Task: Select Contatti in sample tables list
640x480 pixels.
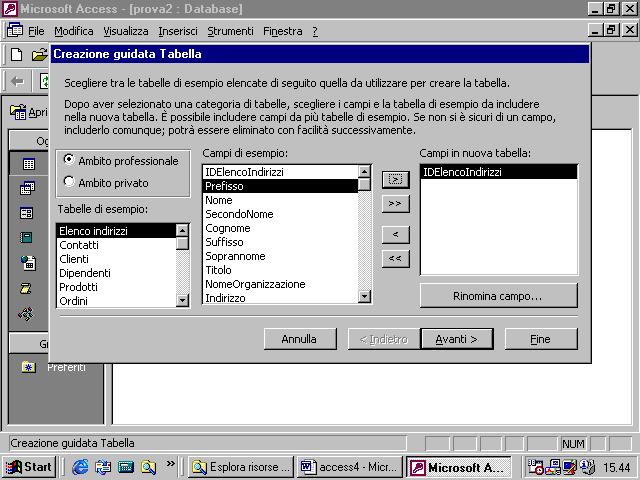Action: 116,245
